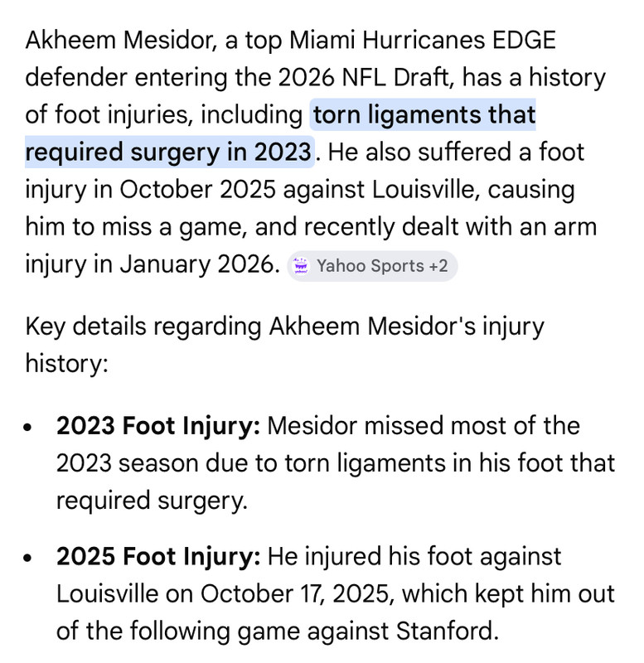This screenshot has height=663, width=644.
Task: Open the Yahoo Sports +2 sources chip
Action: [372, 266]
